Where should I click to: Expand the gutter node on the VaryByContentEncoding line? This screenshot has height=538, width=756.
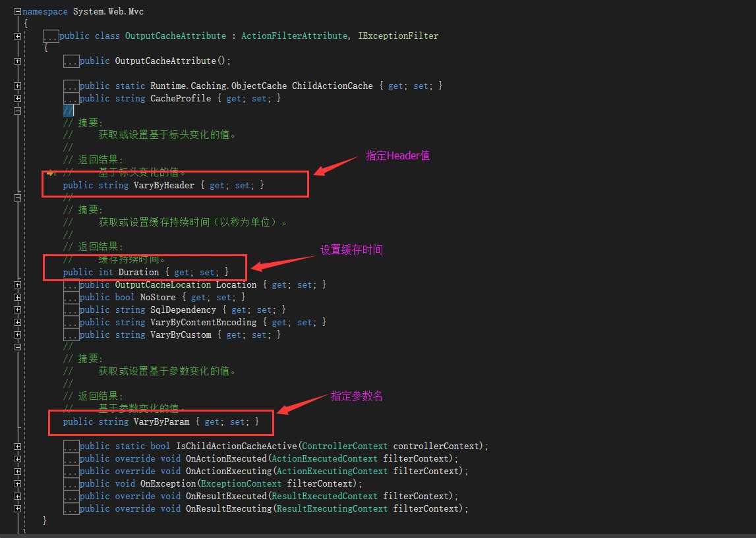click(17, 322)
